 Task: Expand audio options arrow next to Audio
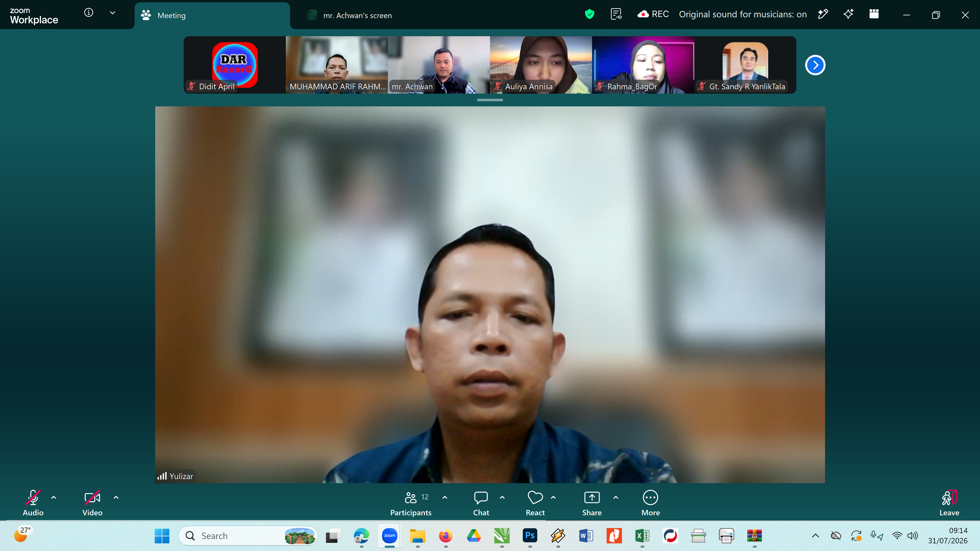pyautogui.click(x=54, y=497)
